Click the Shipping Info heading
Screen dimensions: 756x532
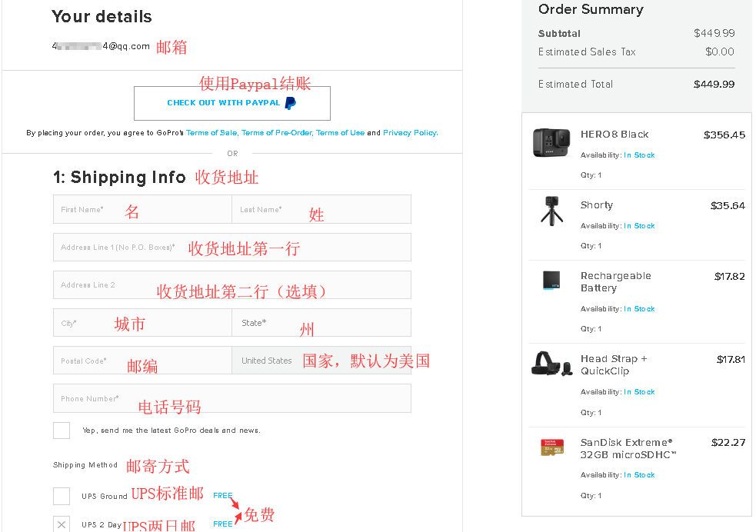[x=119, y=178]
